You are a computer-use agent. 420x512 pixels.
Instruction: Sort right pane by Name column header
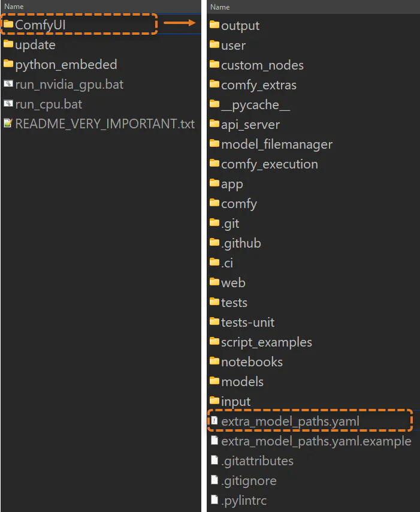coord(220,7)
